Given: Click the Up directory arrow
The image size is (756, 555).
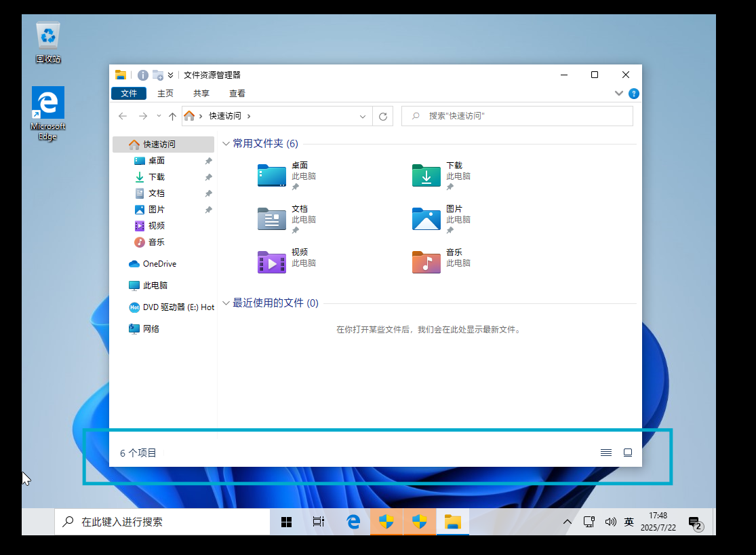Looking at the screenshot, I should (x=172, y=116).
